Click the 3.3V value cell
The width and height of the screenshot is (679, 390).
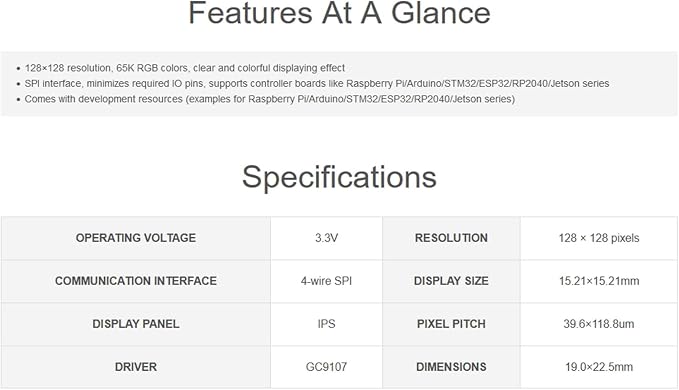[x=327, y=238]
